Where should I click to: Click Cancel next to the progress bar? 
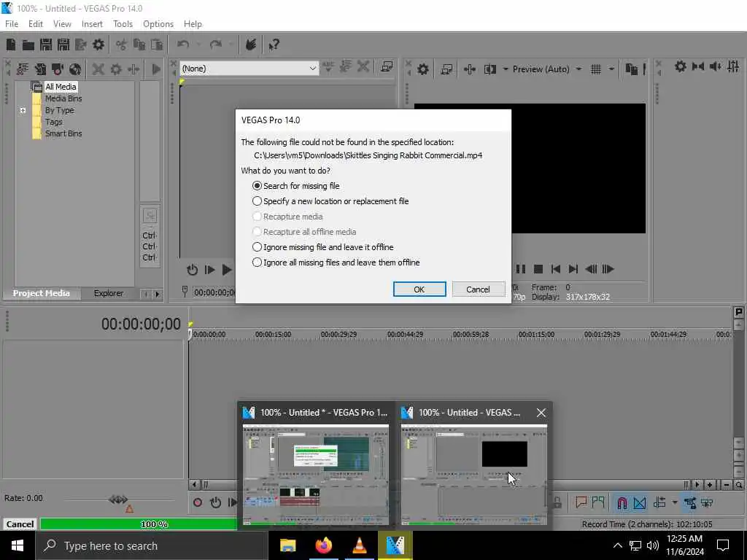point(20,524)
